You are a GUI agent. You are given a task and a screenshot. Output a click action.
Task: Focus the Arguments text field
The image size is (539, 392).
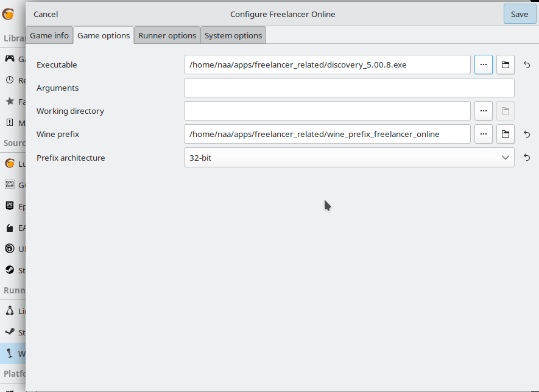click(x=349, y=88)
